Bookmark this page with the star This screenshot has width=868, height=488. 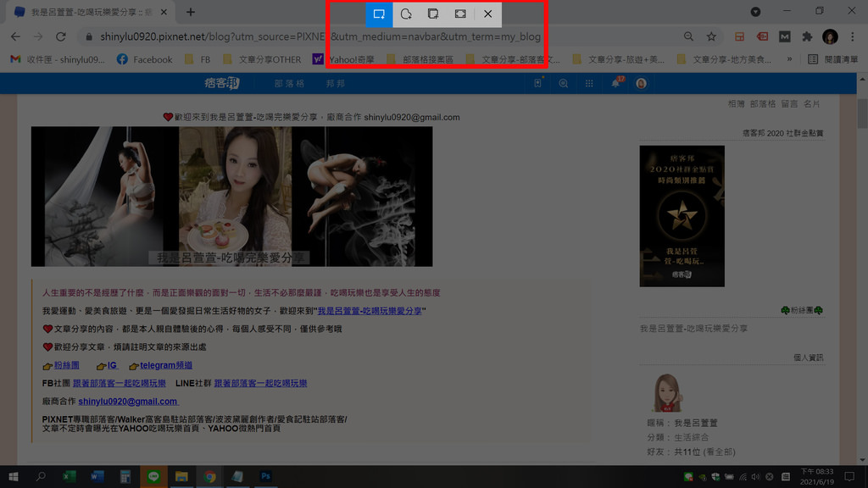[x=711, y=36]
